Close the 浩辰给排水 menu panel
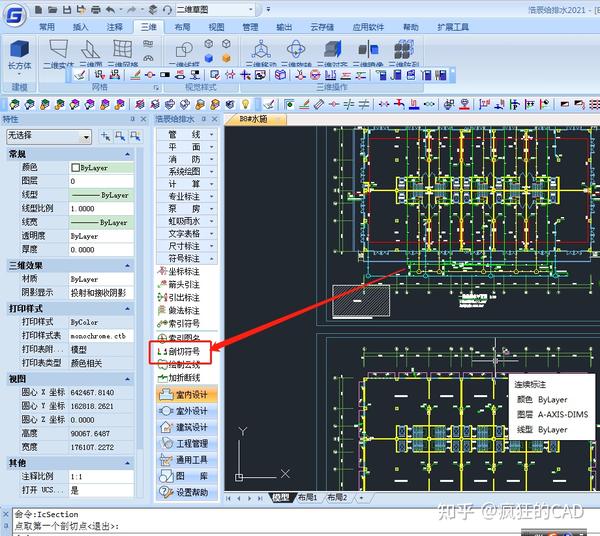This screenshot has height=536, width=600. point(215,119)
